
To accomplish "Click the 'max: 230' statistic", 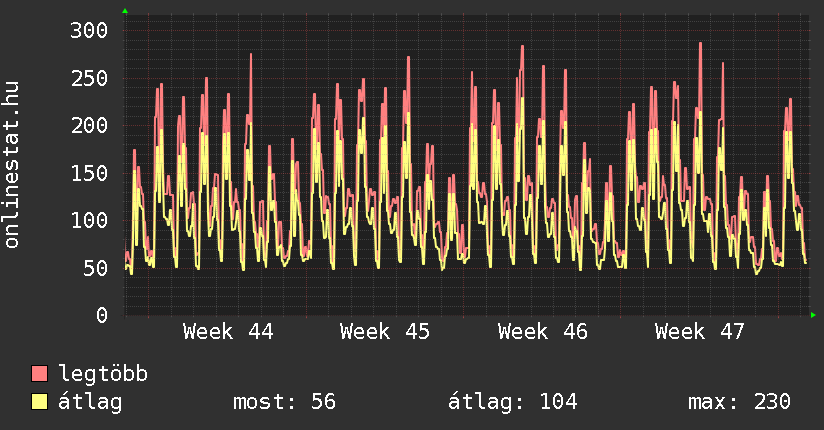I will tap(739, 402).
